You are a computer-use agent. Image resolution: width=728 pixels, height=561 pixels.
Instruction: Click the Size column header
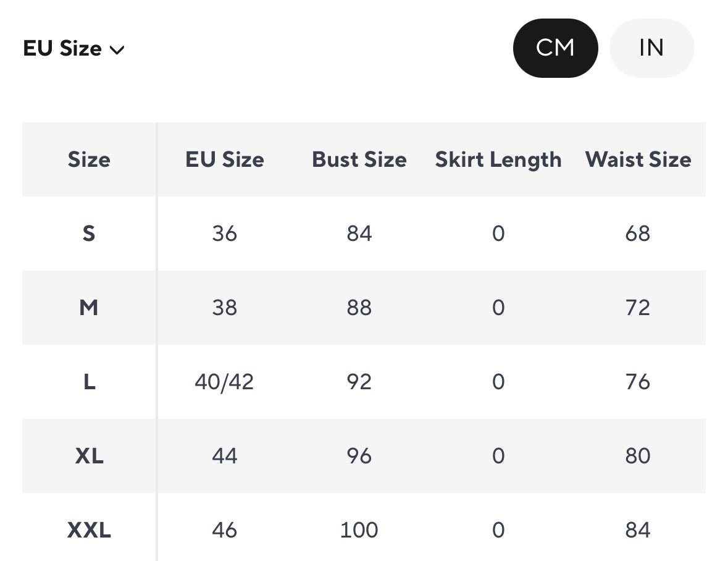(89, 159)
